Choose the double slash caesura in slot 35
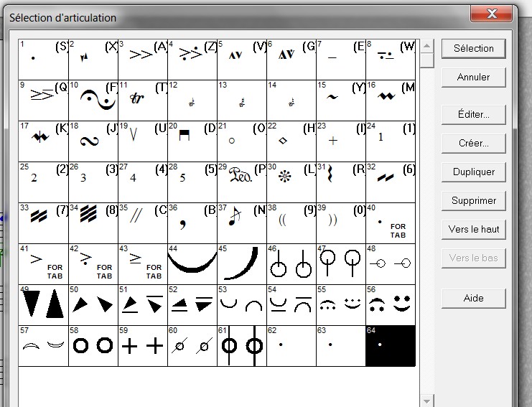Image resolution: width=532 pixels, height=407 pixels. pyautogui.click(x=143, y=223)
